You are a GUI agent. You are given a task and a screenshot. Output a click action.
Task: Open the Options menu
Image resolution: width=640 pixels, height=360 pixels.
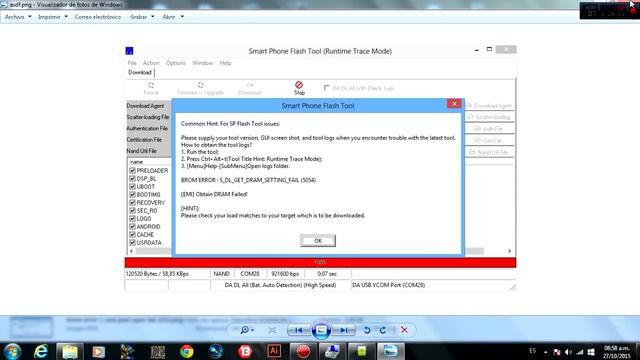pos(176,63)
